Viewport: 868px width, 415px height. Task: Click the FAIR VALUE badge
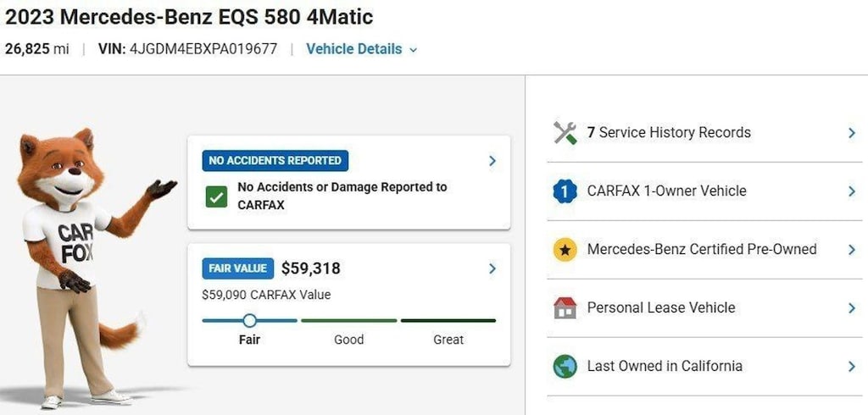(x=237, y=268)
